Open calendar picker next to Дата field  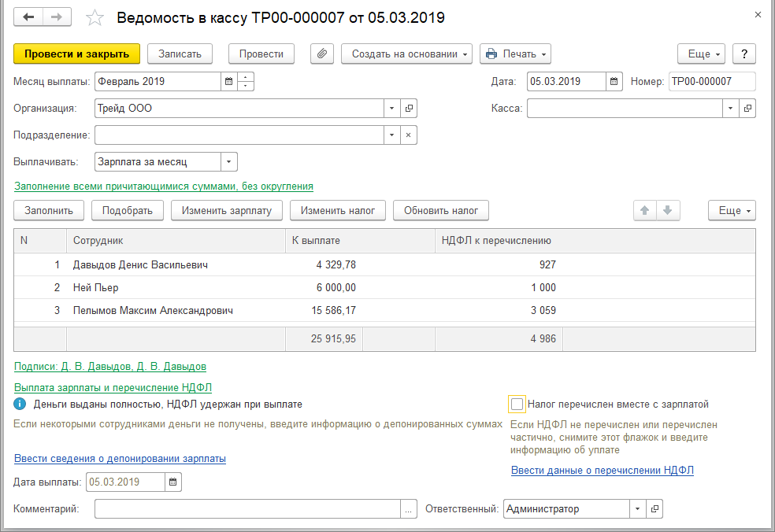(614, 81)
